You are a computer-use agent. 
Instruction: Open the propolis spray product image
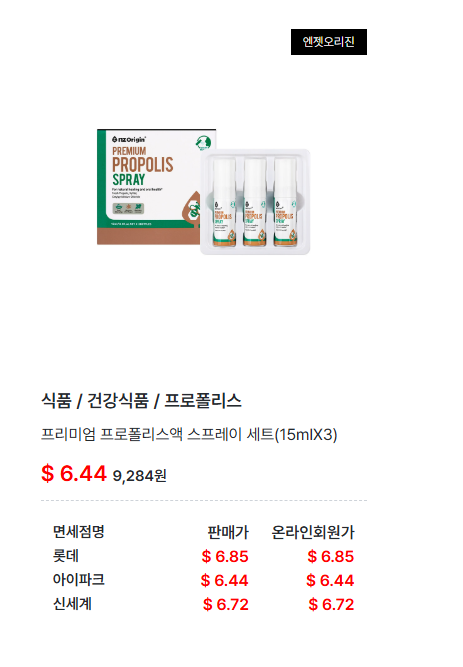(203, 191)
